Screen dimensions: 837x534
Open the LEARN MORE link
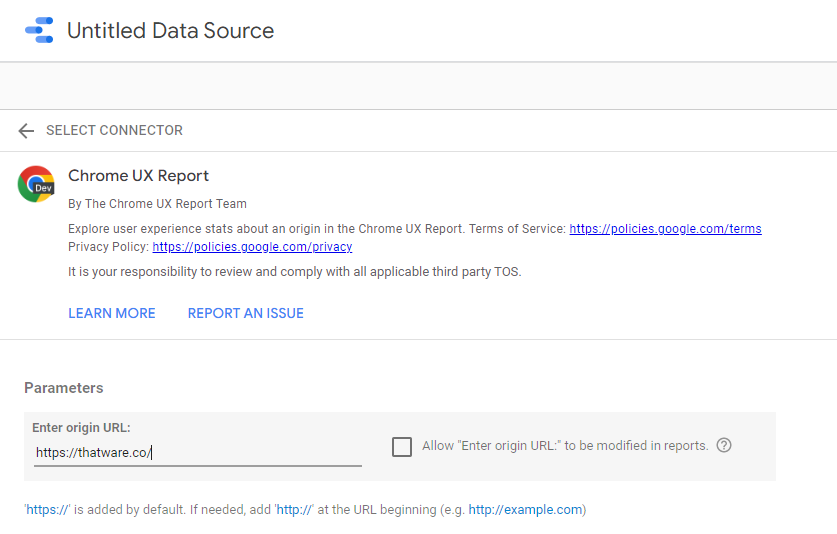112,313
